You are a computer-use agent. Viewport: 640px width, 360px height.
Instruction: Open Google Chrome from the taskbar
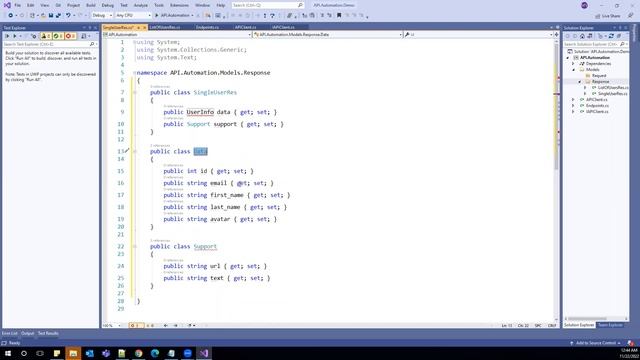coord(138,353)
